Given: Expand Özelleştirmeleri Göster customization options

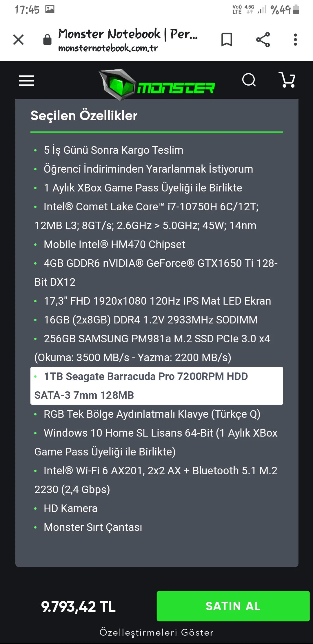Looking at the screenshot, I should point(156,632).
